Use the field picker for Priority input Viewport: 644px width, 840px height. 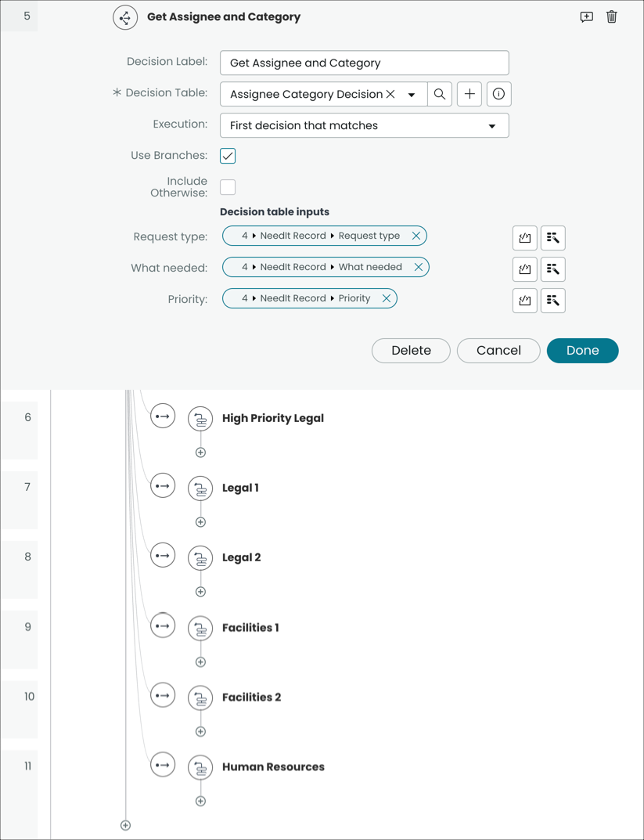pyautogui.click(x=553, y=301)
